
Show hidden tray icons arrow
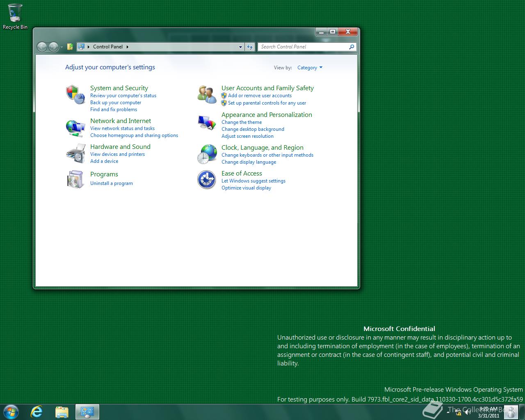pos(448,412)
